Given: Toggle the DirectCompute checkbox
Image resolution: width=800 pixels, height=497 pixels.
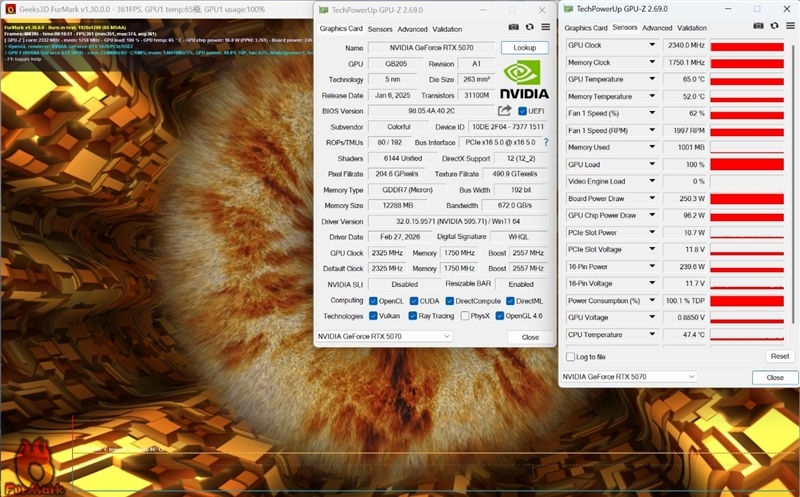Looking at the screenshot, I should [x=449, y=301].
